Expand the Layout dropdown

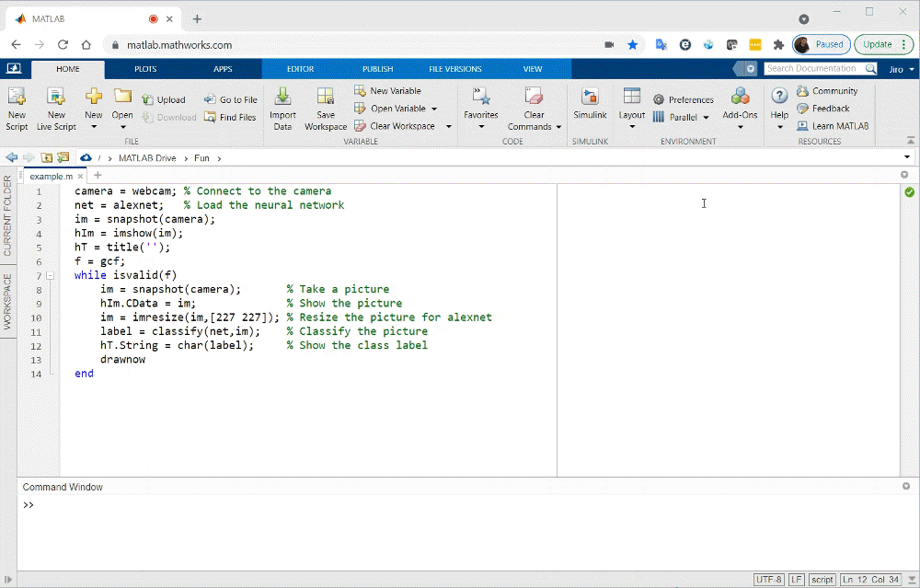point(631,126)
